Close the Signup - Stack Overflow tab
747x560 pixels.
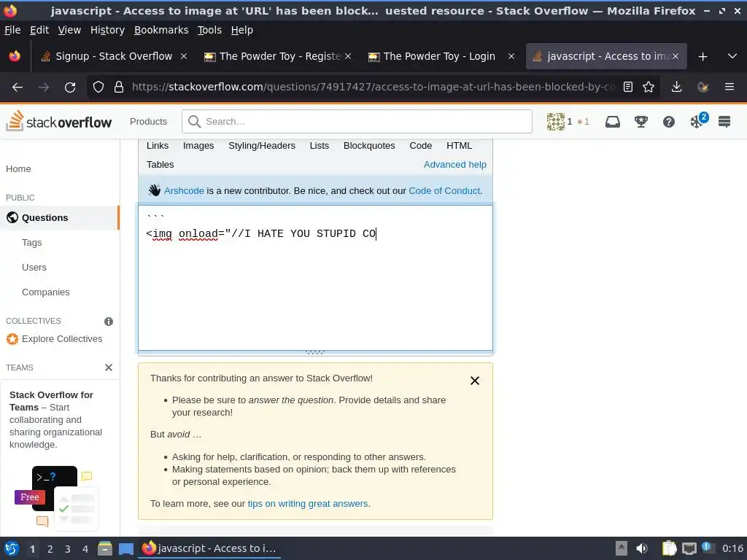(x=183, y=56)
